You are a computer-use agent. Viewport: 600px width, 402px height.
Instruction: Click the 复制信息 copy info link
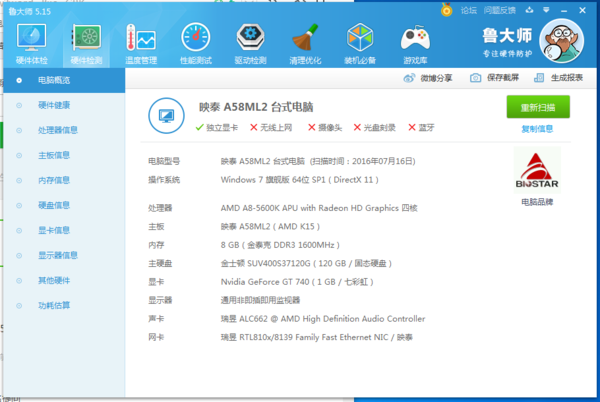pyautogui.click(x=537, y=129)
